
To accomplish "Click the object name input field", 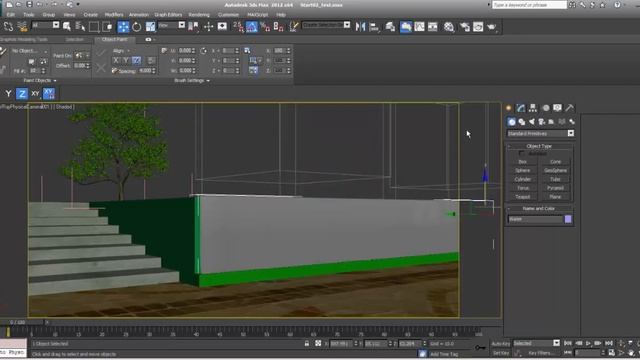I will (535, 219).
